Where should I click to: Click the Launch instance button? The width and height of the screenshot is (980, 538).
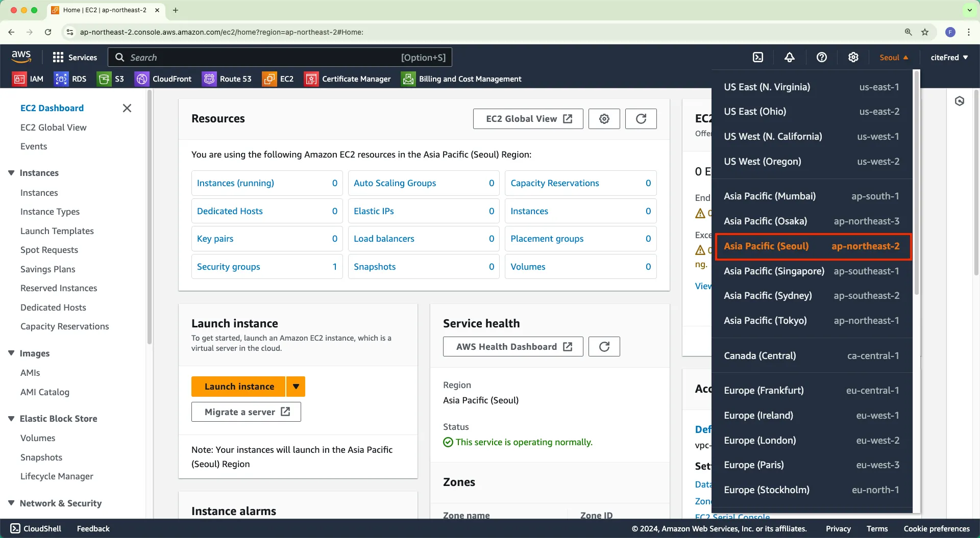click(x=239, y=387)
